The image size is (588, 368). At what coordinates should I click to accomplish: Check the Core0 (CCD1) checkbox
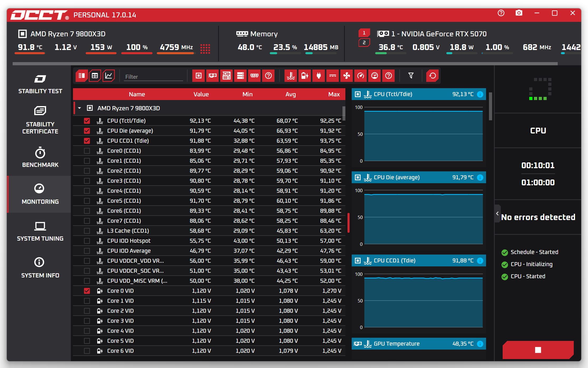tap(87, 151)
